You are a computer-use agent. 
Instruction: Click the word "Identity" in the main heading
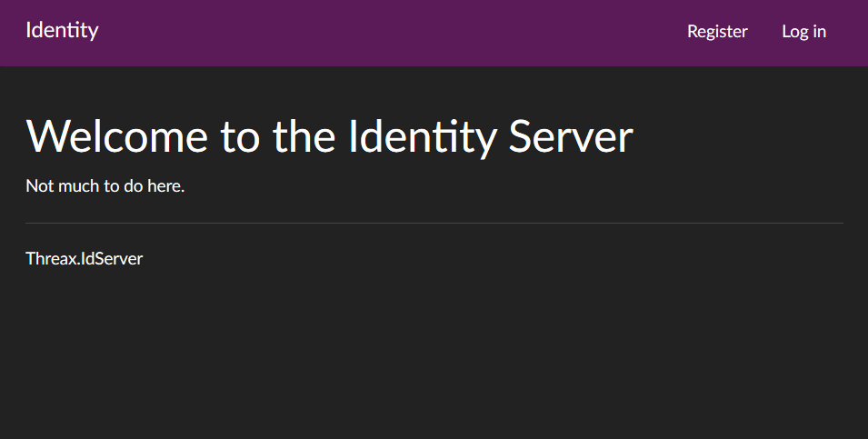pyautogui.click(x=423, y=137)
